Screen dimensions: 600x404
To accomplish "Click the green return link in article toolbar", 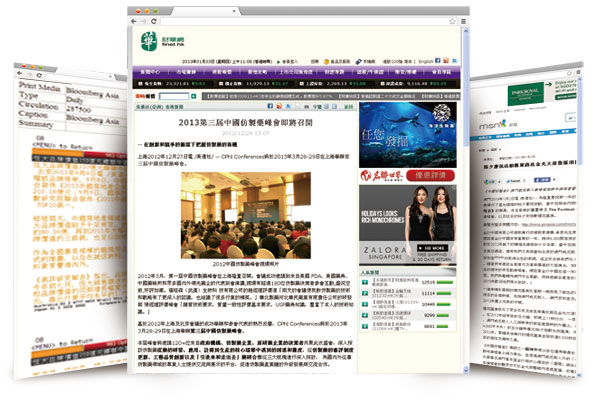I will pyautogui.click(x=348, y=107).
